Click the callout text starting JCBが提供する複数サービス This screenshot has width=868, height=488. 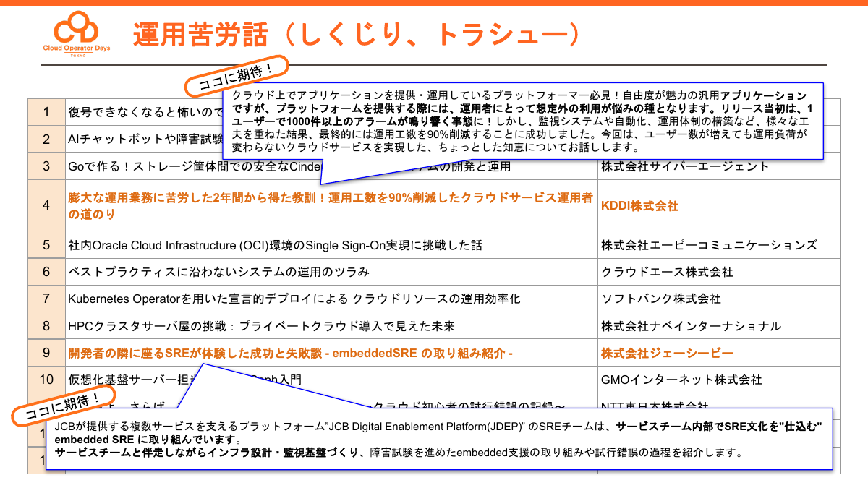(439, 440)
